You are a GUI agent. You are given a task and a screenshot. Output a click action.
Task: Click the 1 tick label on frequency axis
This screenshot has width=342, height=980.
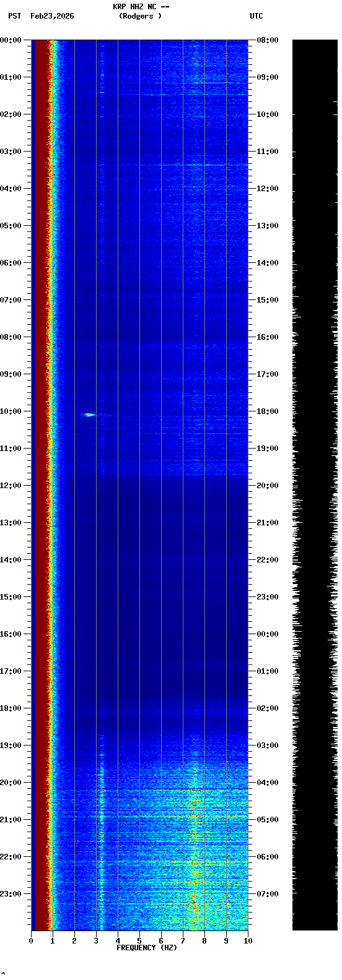53,941
